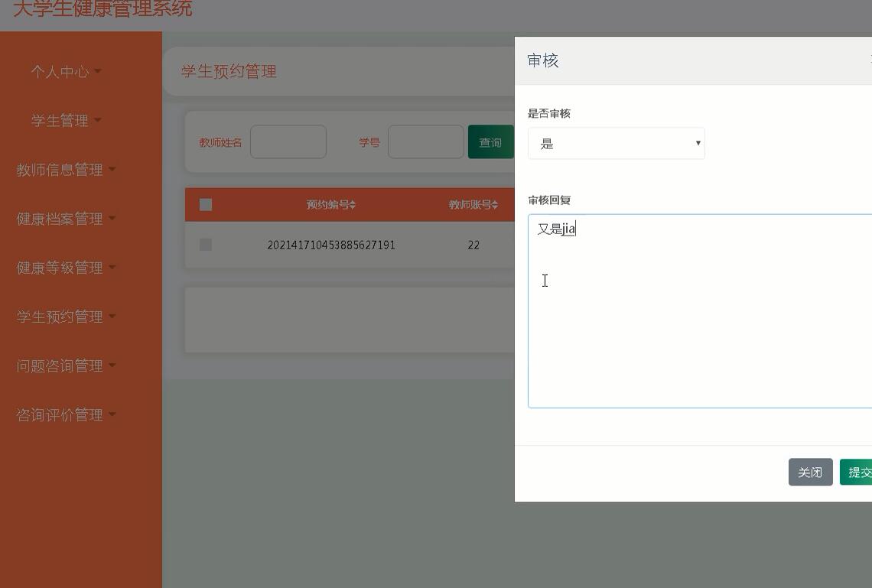This screenshot has width=872, height=588.
Task: Open the 是否审核 dropdown showing 是
Action: (617, 144)
